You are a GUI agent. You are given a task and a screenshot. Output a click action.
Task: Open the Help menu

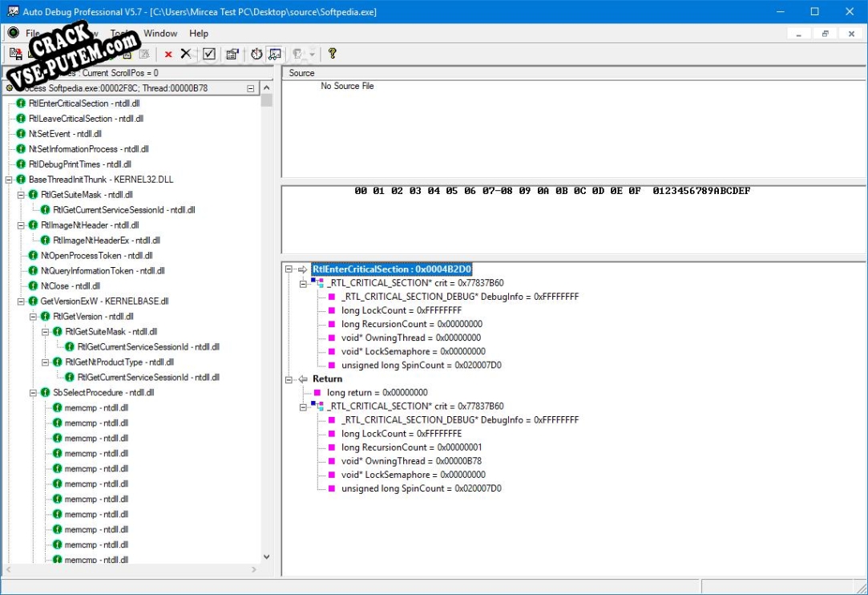[x=199, y=33]
